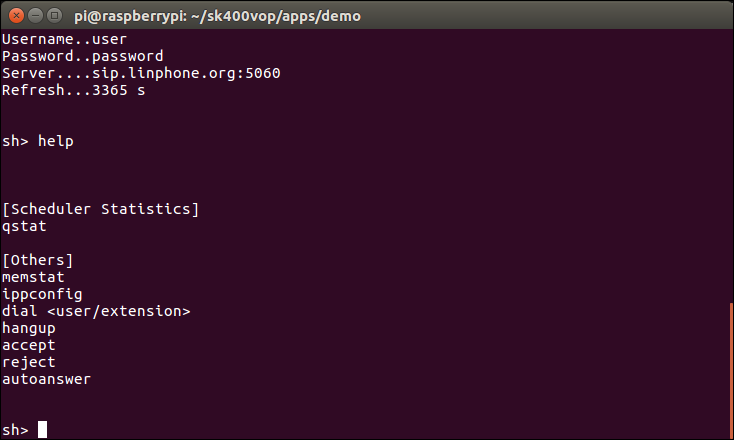Image resolution: width=734 pixels, height=440 pixels.
Task: Click the dial <user/extension> command
Action: pos(96,311)
